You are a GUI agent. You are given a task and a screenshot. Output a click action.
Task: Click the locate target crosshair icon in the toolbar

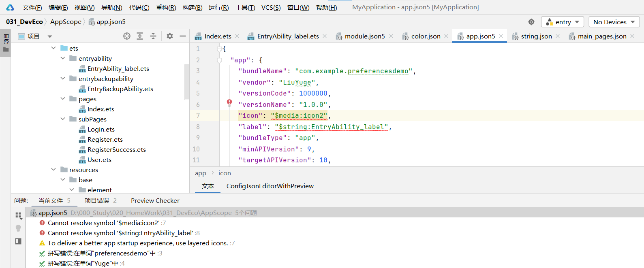coord(531,22)
